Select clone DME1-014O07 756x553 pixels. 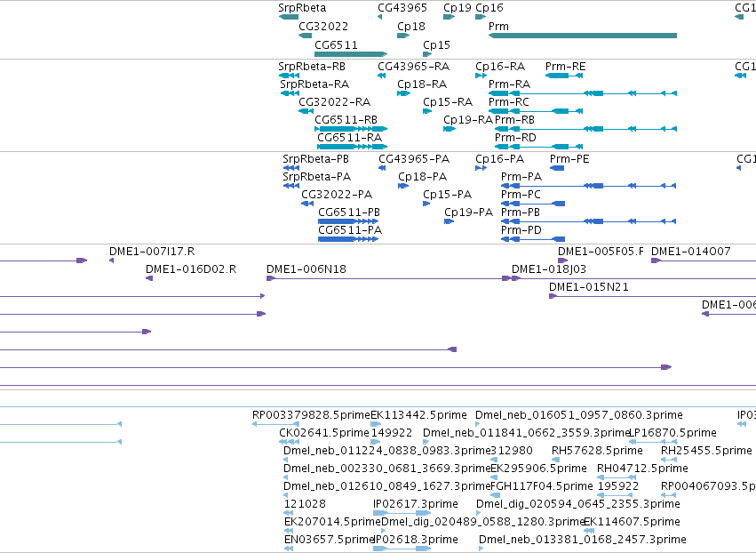coord(691,252)
